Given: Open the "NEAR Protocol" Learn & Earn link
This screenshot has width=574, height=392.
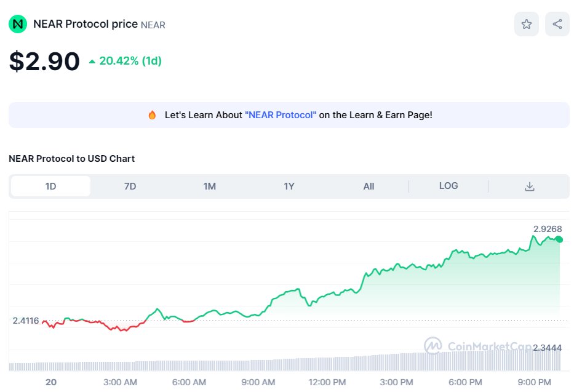Looking at the screenshot, I should click(x=281, y=115).
